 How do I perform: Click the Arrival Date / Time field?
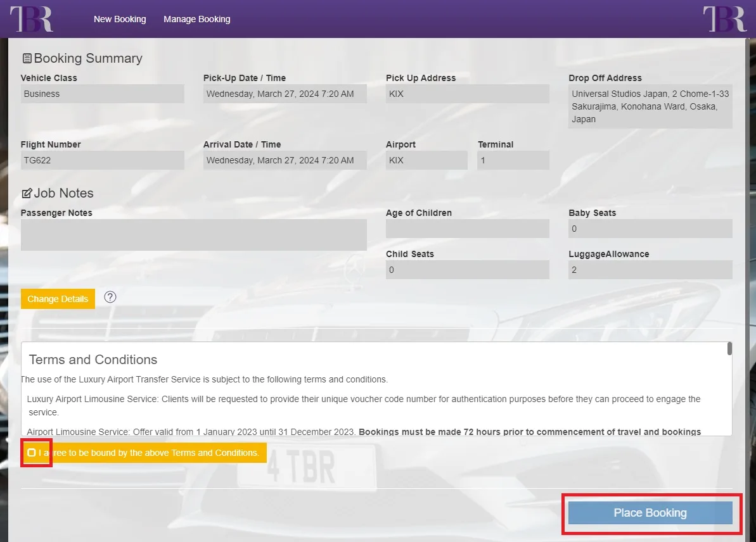285,160
